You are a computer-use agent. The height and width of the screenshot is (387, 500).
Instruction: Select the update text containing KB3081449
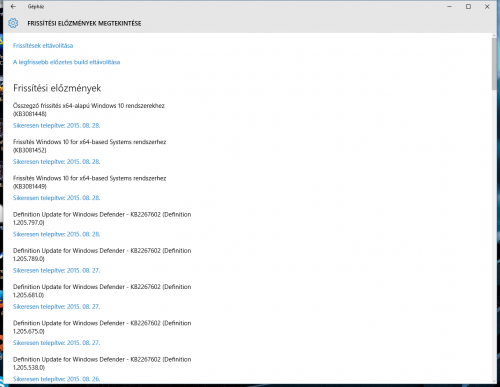click(x=89, y=182)
